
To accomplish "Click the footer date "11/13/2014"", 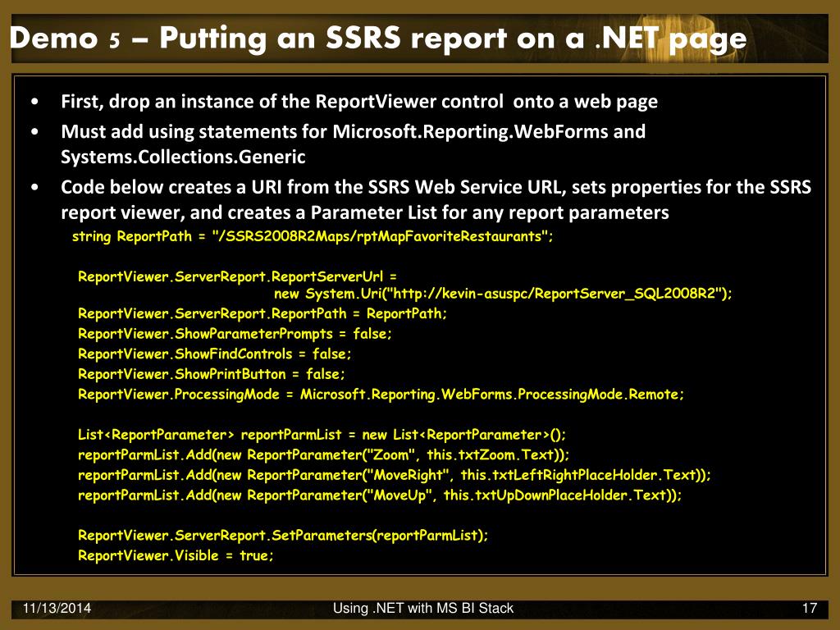I will tap(57, 609).
